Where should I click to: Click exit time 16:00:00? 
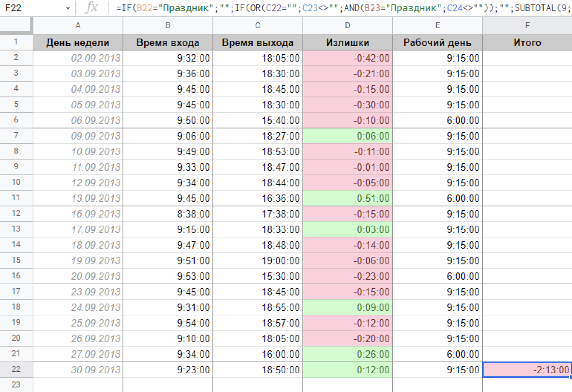pos(258,354)
